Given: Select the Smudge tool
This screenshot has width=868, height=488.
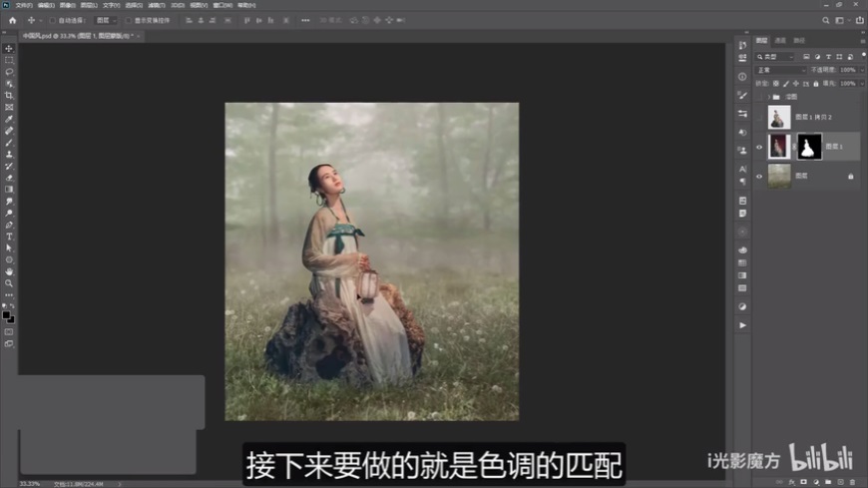Looking at the screenshot, I should (x=9, y=201).
